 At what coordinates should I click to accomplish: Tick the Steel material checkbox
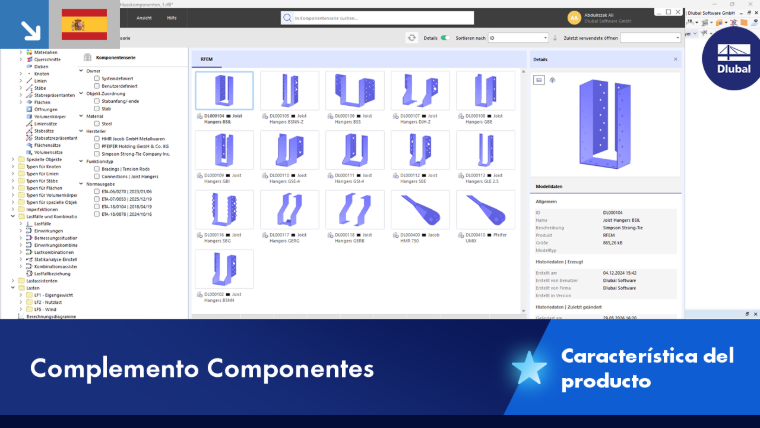click(97, 124)
